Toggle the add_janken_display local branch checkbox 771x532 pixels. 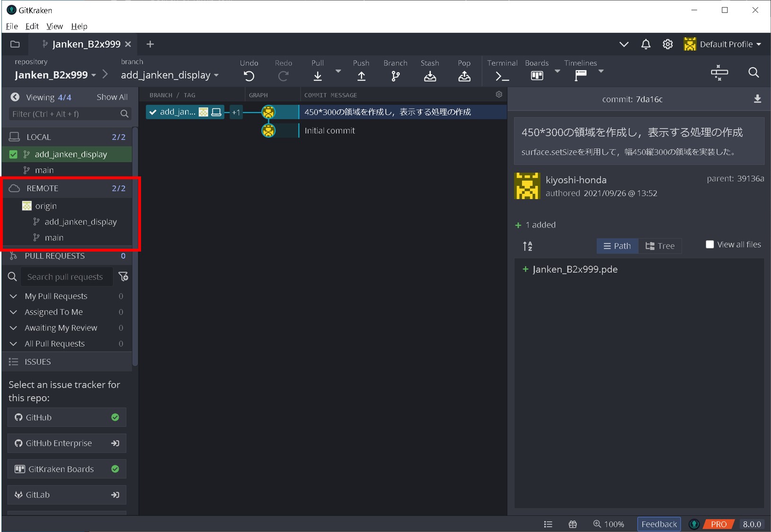tap(13, 154)
